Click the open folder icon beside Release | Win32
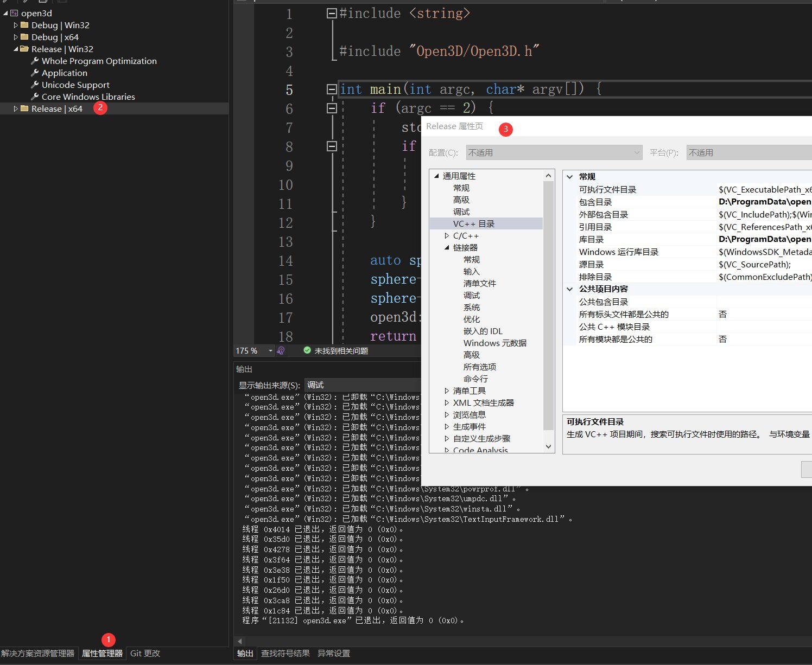This screenshot has height=665, width=812. [24, 49]
